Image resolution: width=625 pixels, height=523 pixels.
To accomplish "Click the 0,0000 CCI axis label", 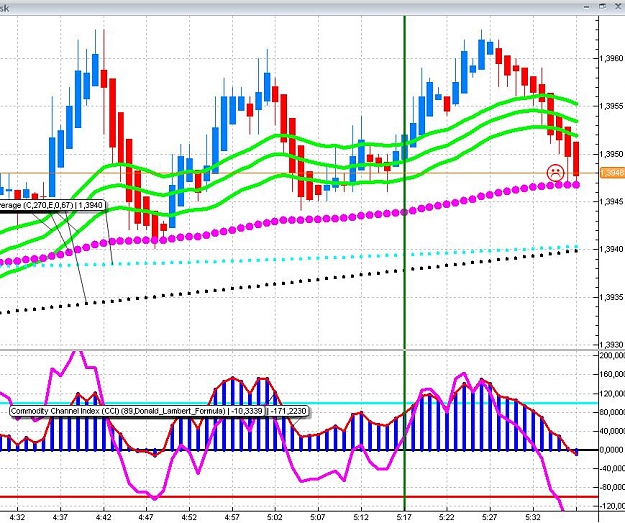I will coord(613,450).
